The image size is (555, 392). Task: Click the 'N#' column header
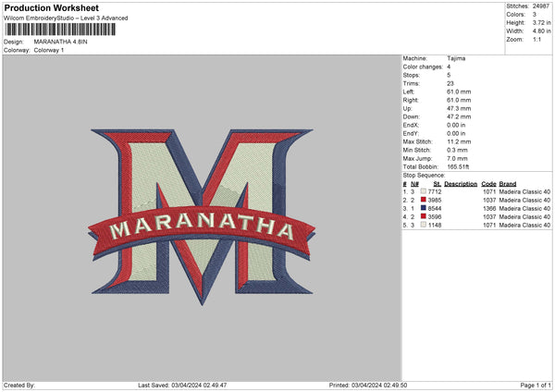click(x=414, y=184)
